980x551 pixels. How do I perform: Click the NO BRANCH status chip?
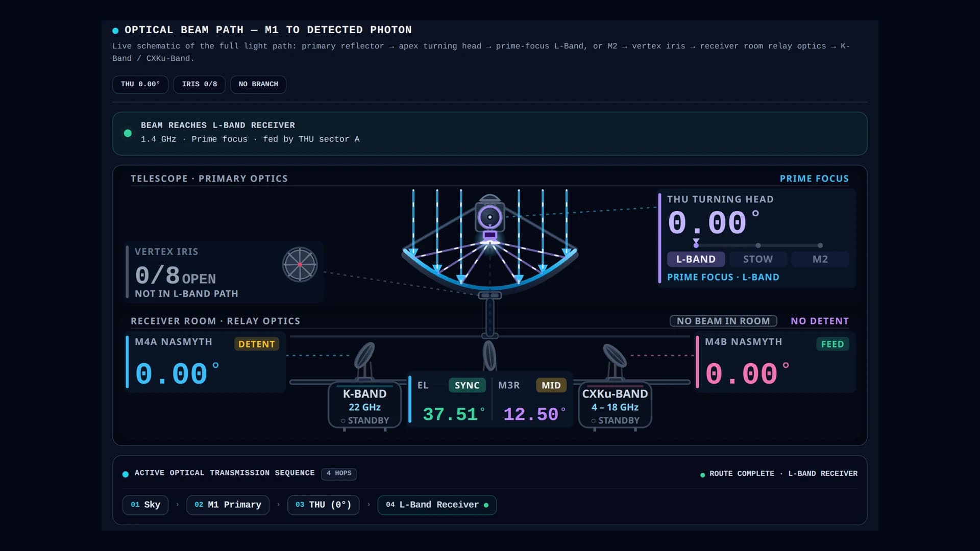258,84
